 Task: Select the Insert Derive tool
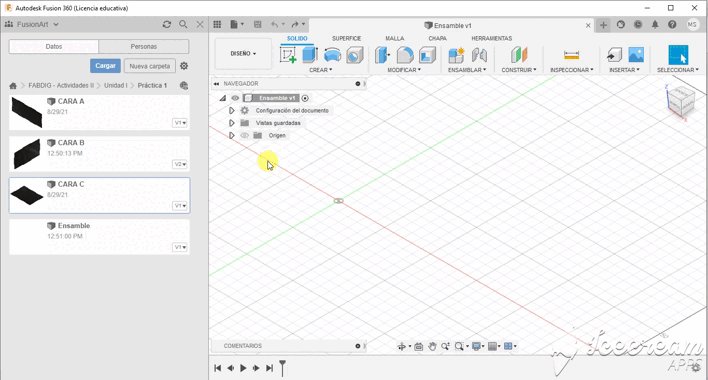pos(614,55)
